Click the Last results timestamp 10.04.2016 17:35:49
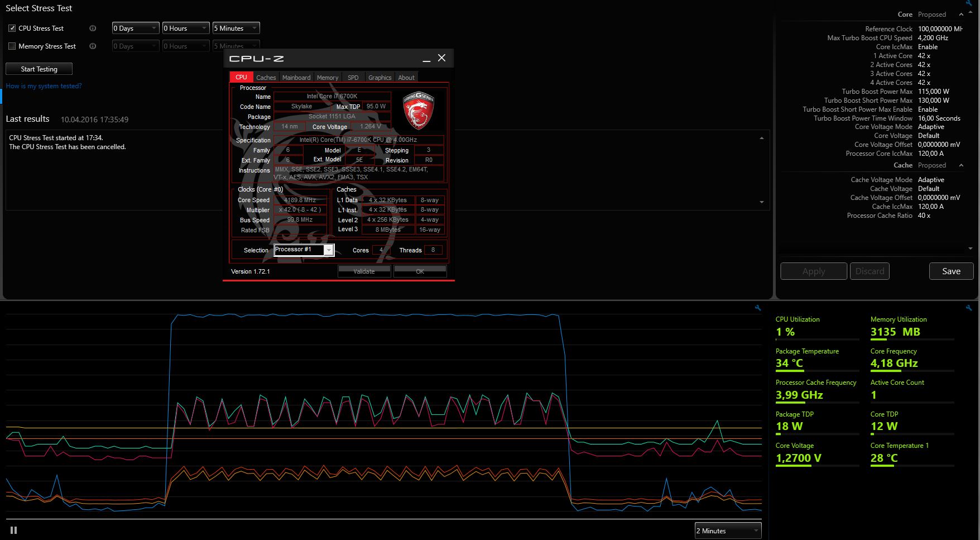Image resolution: width=980 pixels, height=540 pixels. (x=94, y=120)
